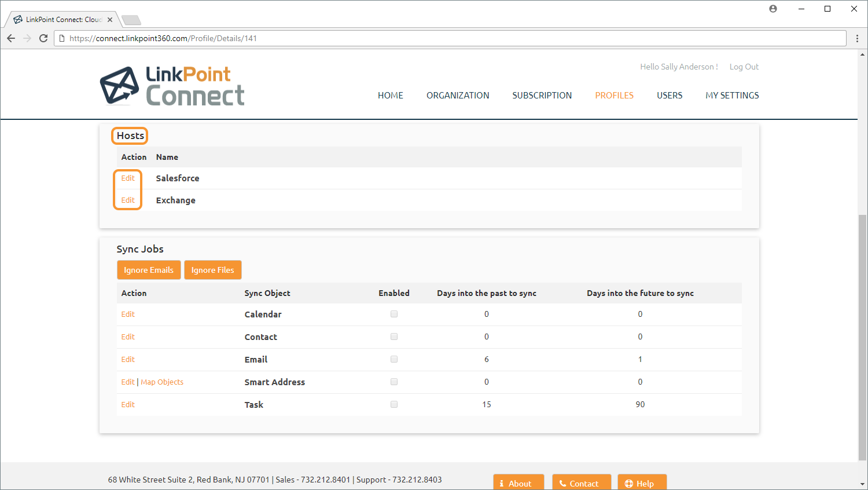This screenshot has width=868, height=490.
Task: Click the browser forward arrow
Action: [x=27, y=38]
